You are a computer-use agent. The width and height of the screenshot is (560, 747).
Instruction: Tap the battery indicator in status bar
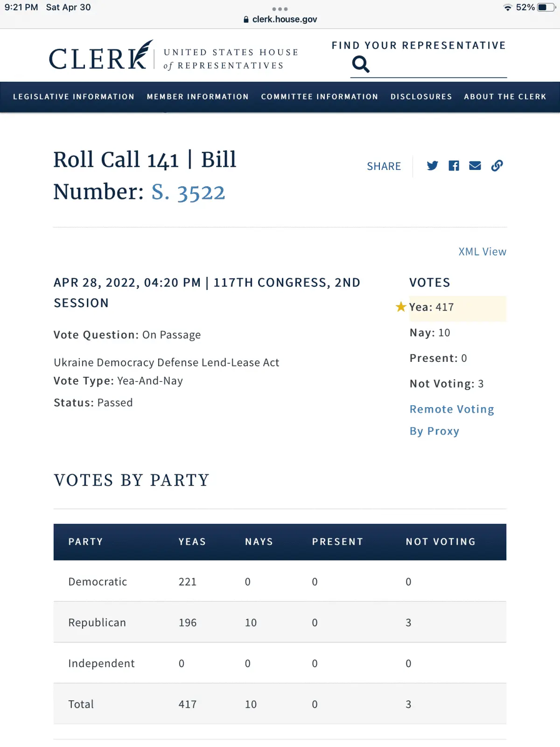pos(545,7)
